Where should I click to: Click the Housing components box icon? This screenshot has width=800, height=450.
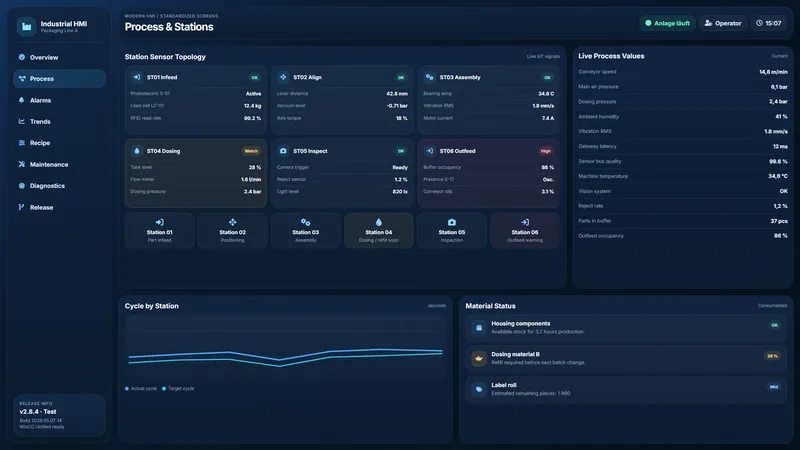tap(479, 328)
